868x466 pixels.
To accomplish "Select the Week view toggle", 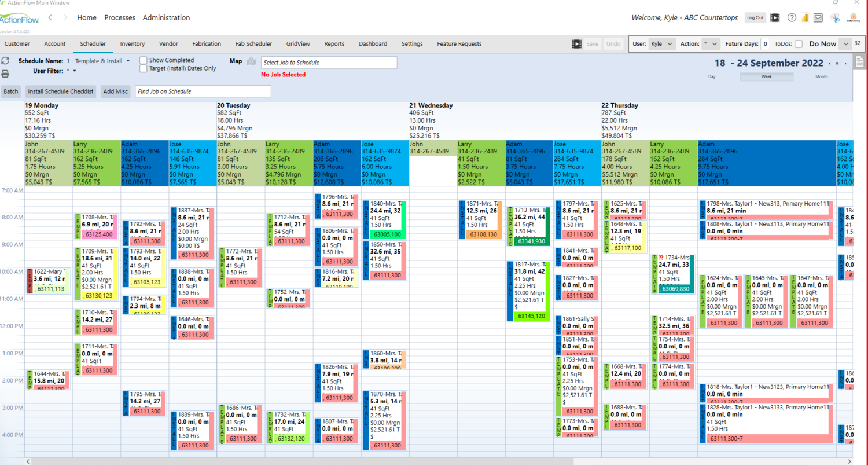I will [x=767, y=76].
